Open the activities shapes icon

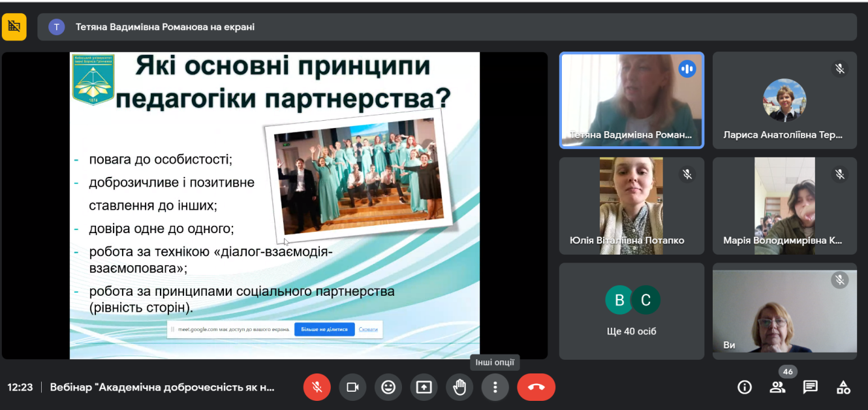click(843, 387)
